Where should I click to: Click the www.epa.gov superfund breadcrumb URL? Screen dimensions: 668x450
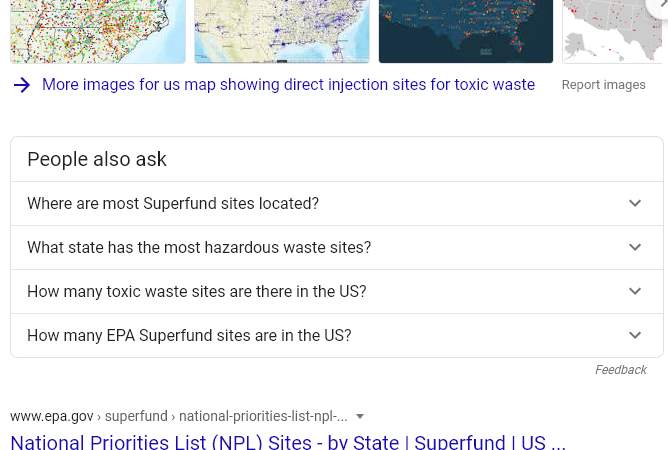tap(179, 416)
